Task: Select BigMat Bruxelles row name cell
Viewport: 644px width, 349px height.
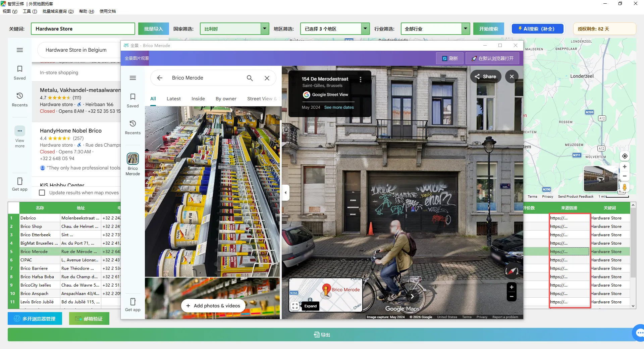Action: click(x=40, y=243)
